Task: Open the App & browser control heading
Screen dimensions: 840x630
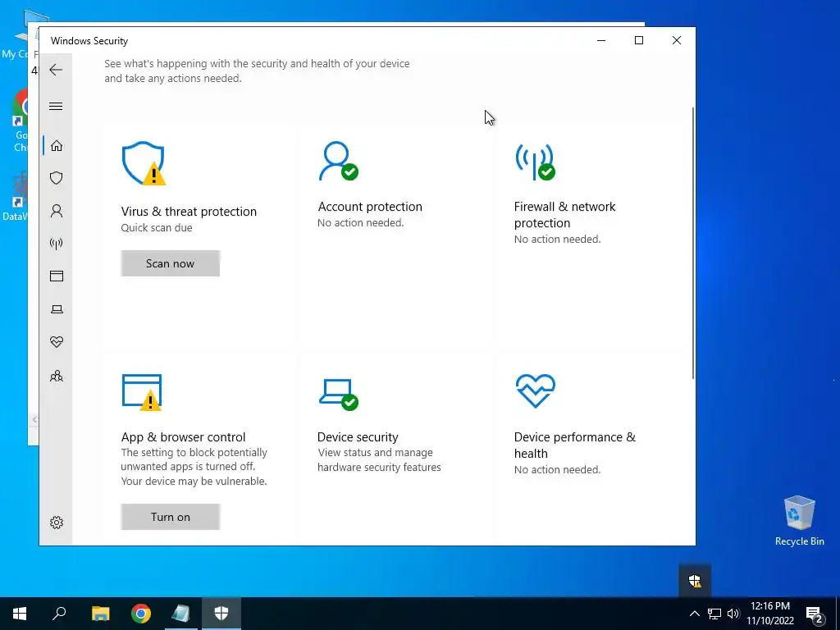Action: tap(183, 437)
